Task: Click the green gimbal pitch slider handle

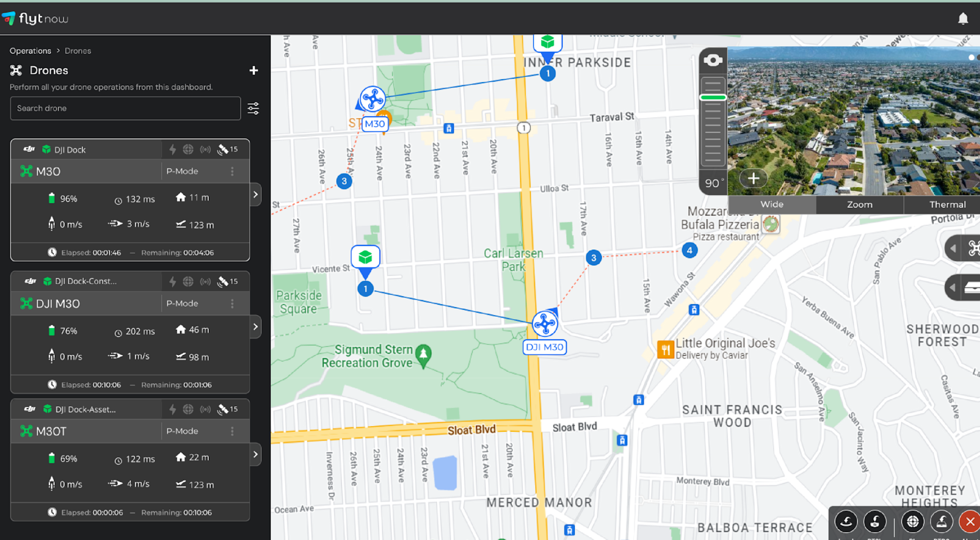Action: tap(713, 97)
